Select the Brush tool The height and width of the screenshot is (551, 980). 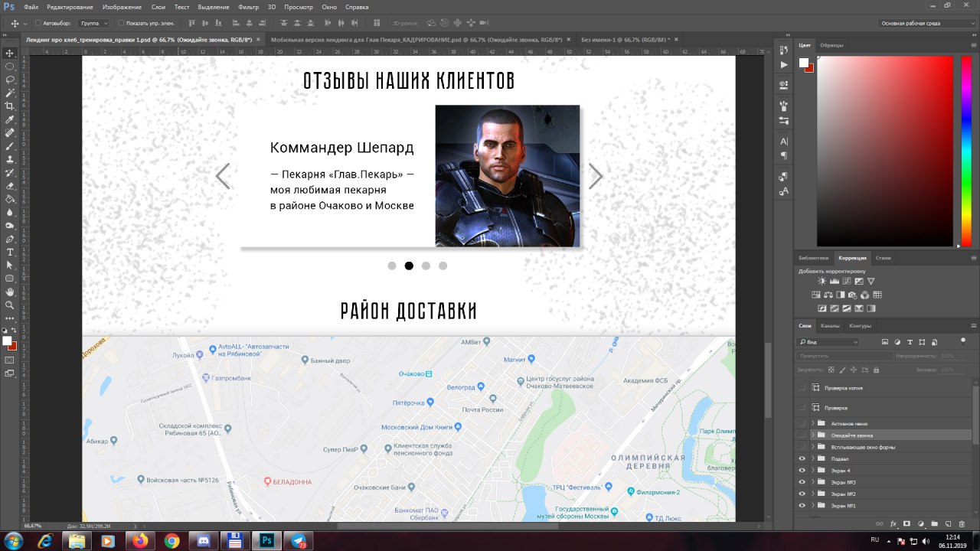point(10,145)
